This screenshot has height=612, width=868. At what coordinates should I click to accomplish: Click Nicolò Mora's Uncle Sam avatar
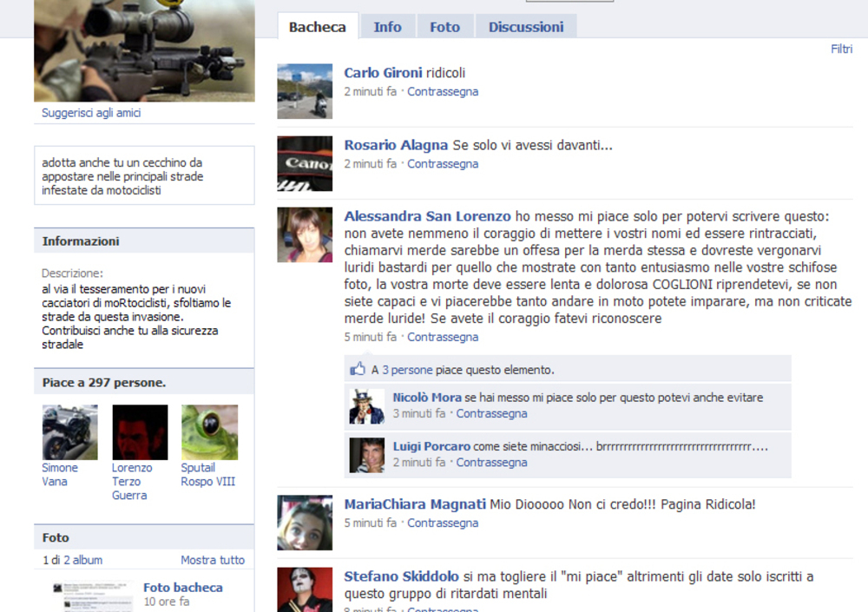[x=366, y=406]
